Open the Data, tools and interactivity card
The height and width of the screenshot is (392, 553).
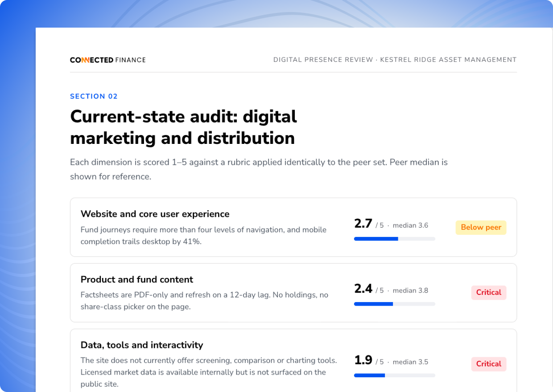click(x=293, y=360)
